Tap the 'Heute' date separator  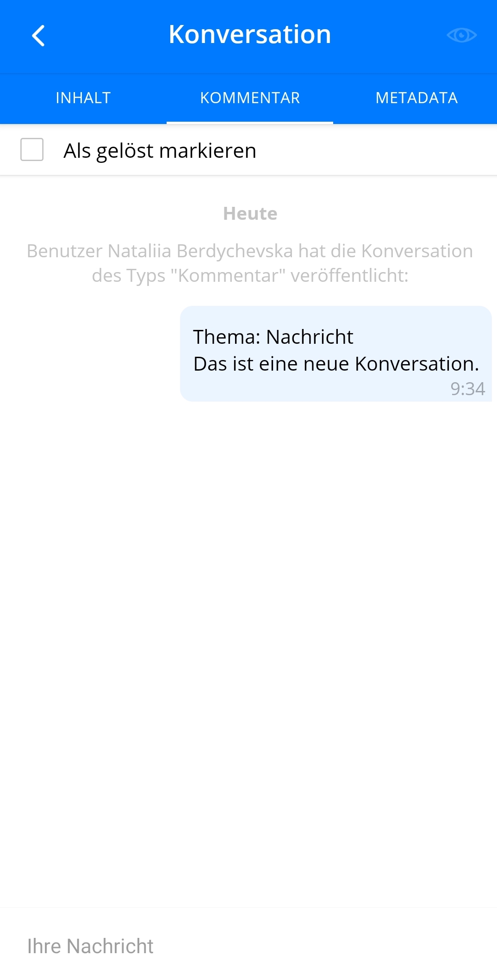pos(250,214)
